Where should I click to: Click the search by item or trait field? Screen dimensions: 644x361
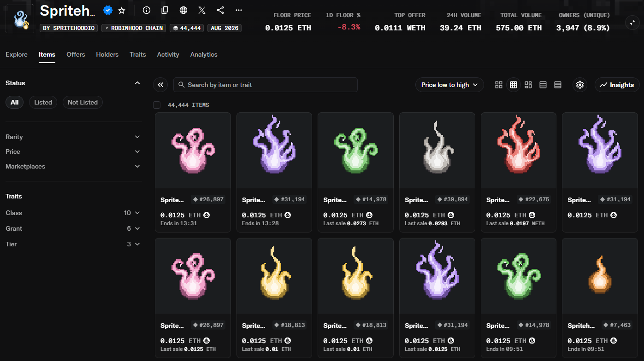(x=266, y=85)
